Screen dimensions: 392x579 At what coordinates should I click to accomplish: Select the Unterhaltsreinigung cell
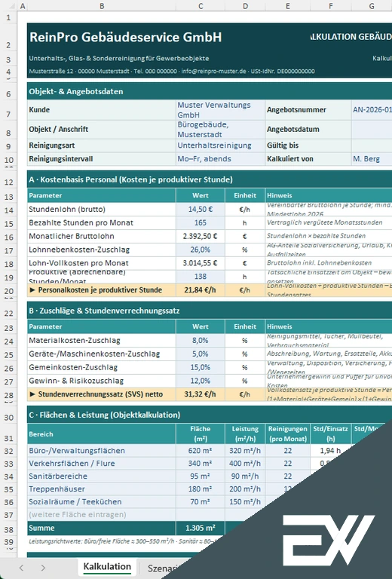coord(220,146)
